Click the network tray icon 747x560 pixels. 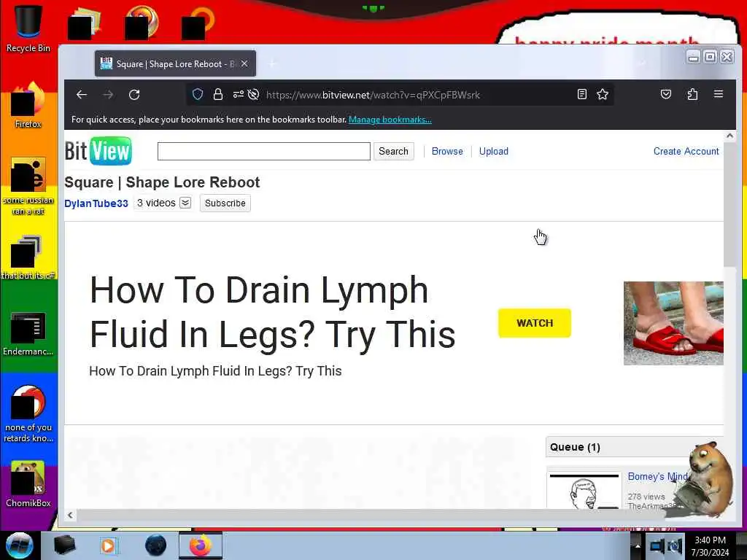tap(657, 545)
